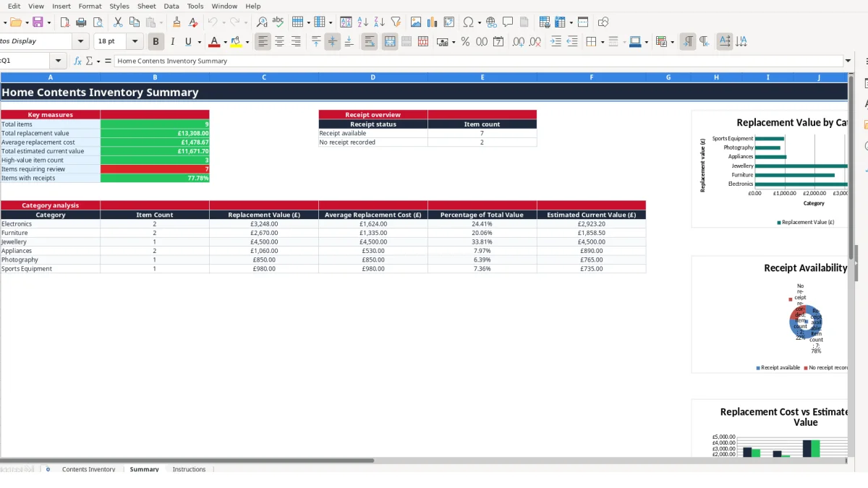Click the formula input line
Viewport: 868px width, 488px height.
(x=477, y=61)
